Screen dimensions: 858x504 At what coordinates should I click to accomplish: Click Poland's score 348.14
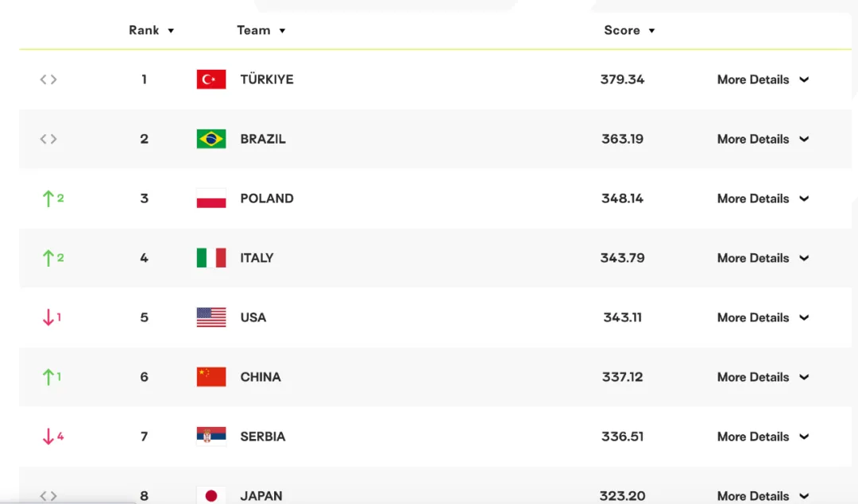pyautogui.click(x=622, y=198)
